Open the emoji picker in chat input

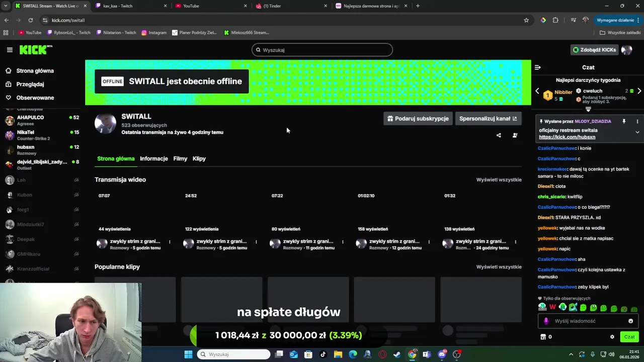pyautogui.click(x=630, y=321)
